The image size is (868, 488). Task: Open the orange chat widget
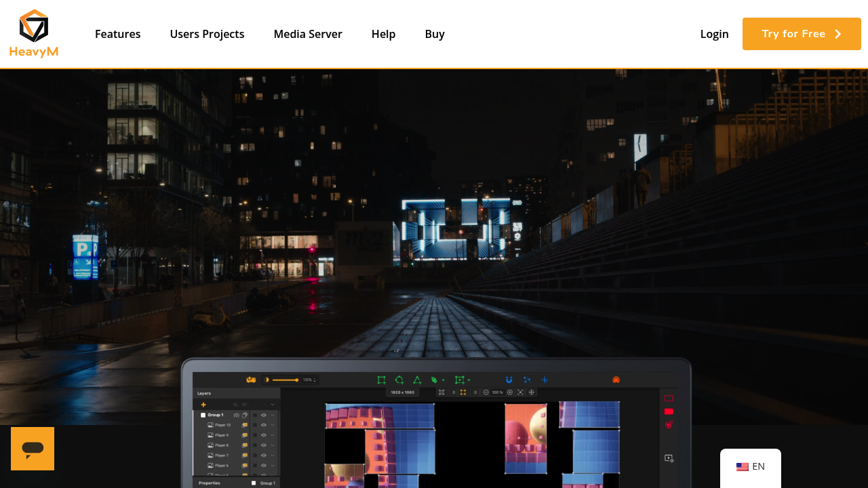[x=33, y=449]
